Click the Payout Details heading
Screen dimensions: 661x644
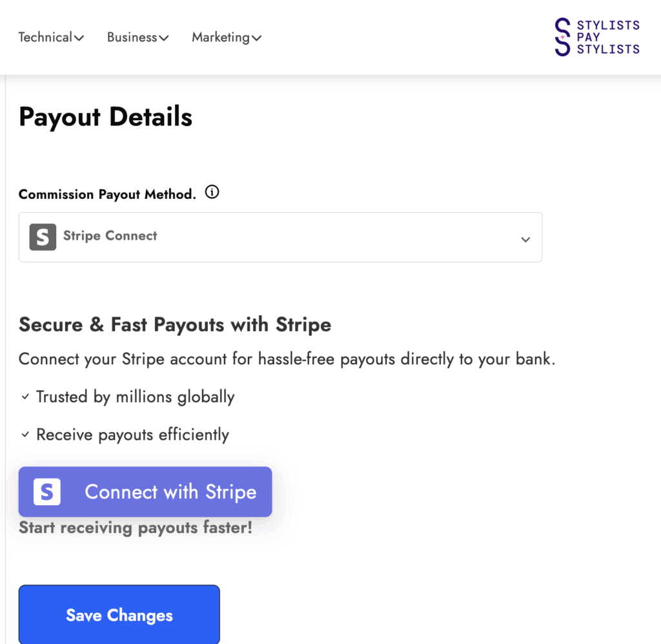[105, 117]
